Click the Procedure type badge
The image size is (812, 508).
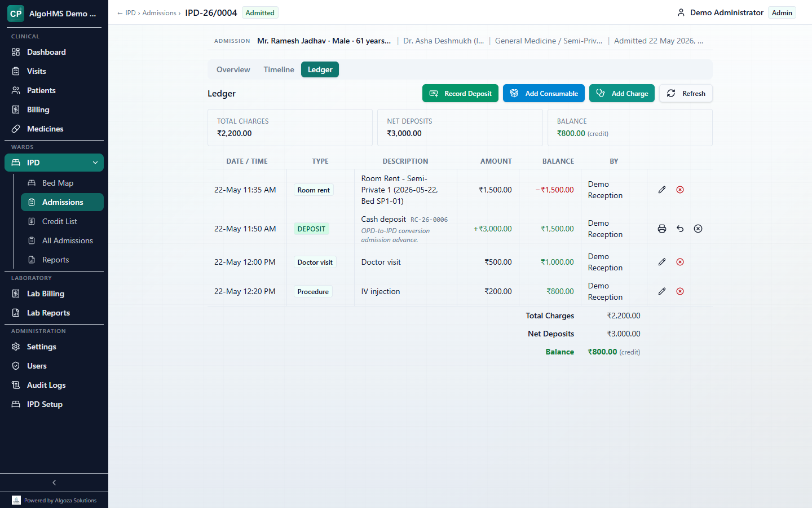(313, 291)
